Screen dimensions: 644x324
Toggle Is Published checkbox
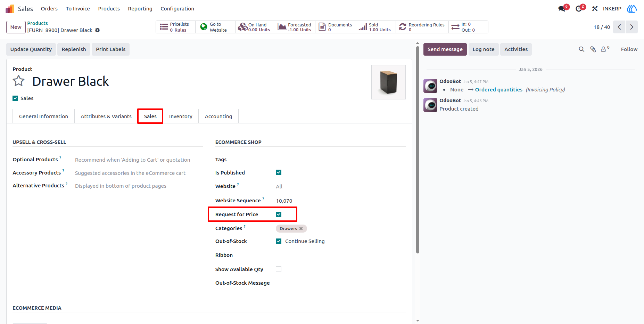279,172
